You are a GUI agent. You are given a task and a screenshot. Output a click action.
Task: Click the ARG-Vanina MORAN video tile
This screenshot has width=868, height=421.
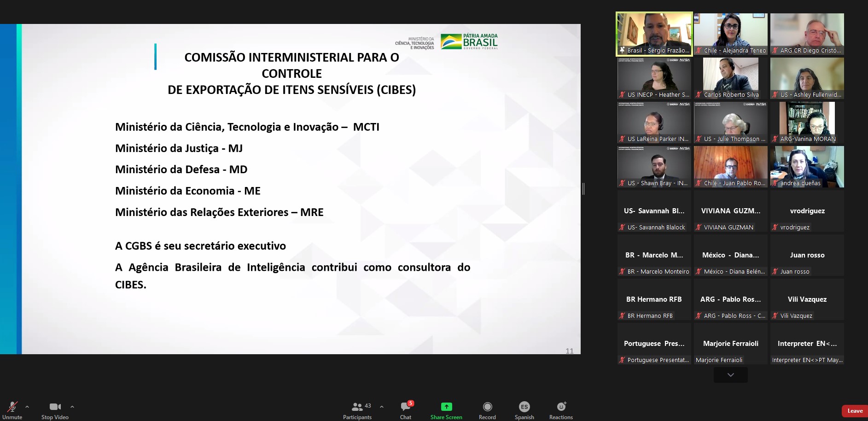[x=807, y=122]
